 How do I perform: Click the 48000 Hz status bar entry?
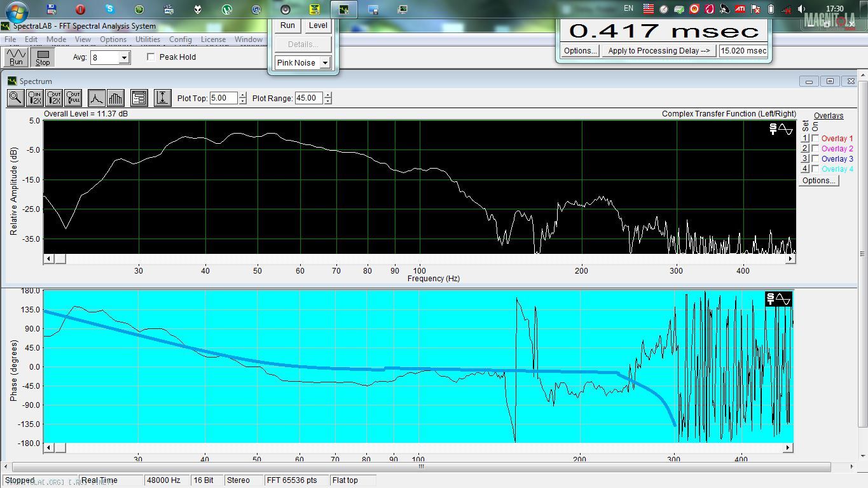167,480
